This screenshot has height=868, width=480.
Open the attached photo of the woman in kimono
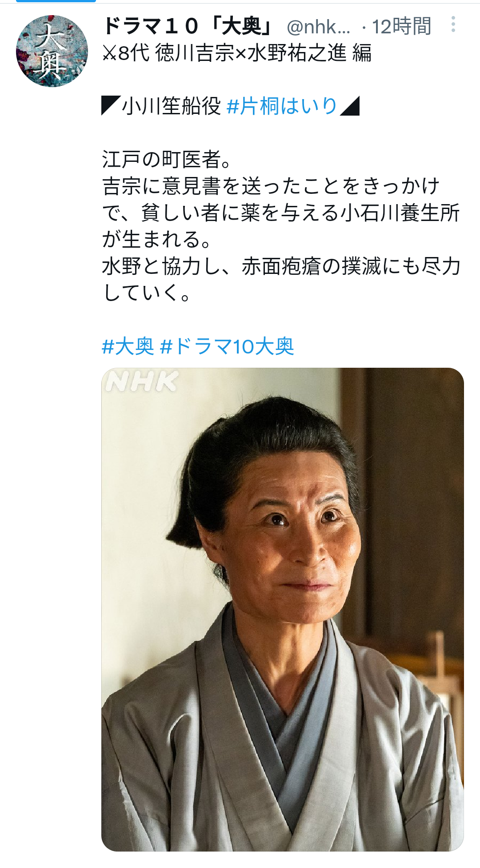tap(283, 609)
